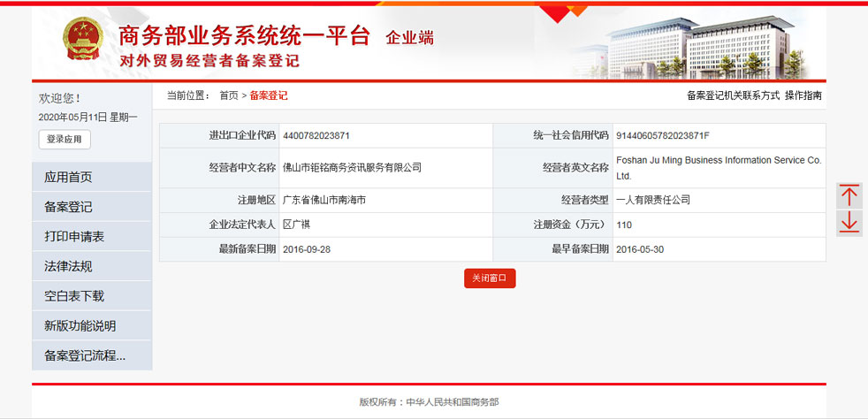Screen dimensions: 868x419
Task: Go to 法律法规 sidebar item
Action: tap(92, 266)
